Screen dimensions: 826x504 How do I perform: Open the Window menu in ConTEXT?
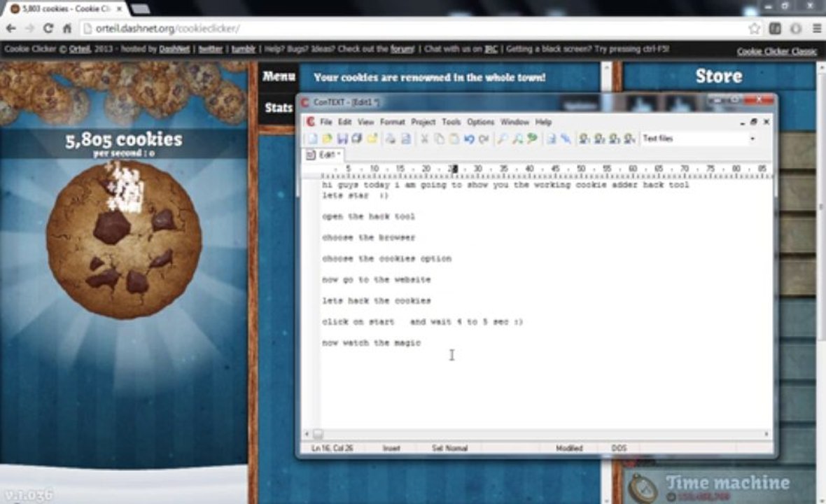(x=514, y=122)
